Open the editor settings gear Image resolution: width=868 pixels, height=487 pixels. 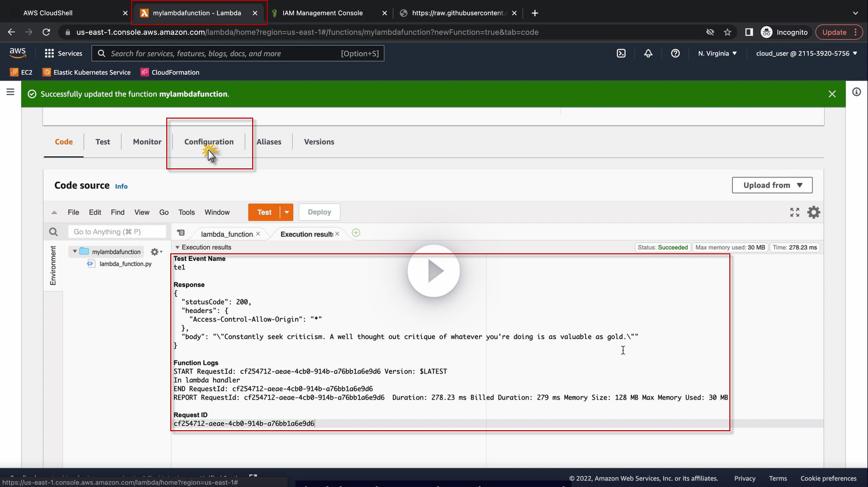click(x=813, y=212)
